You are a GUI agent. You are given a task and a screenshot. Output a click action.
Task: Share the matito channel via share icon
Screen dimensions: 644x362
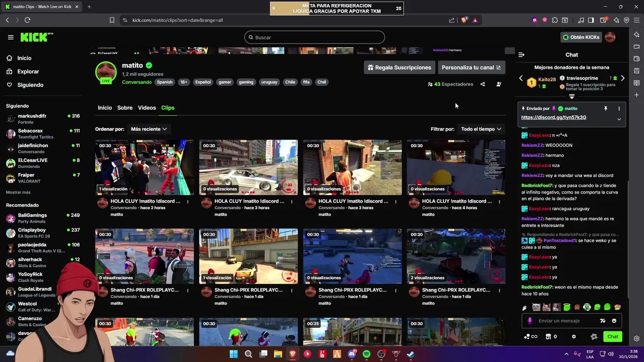click(482, 84)
